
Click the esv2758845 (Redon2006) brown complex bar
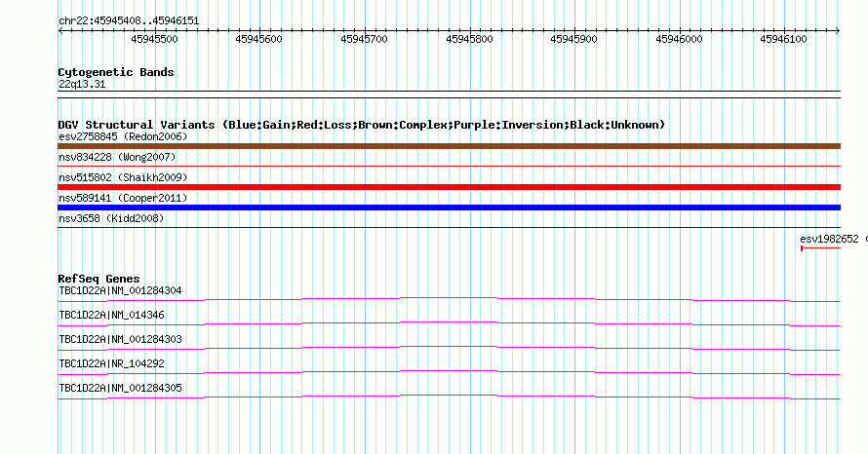click(x=449, y=146)
